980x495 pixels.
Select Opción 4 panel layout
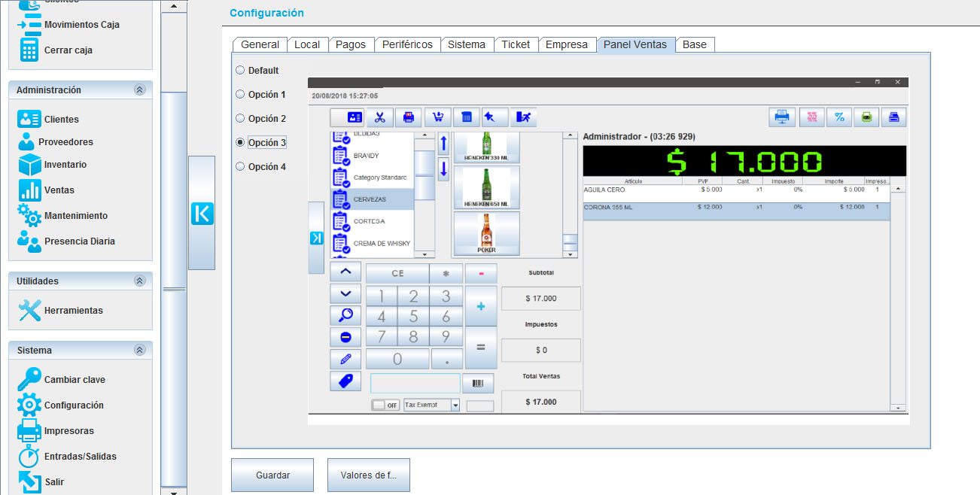[x=240, y=167]
